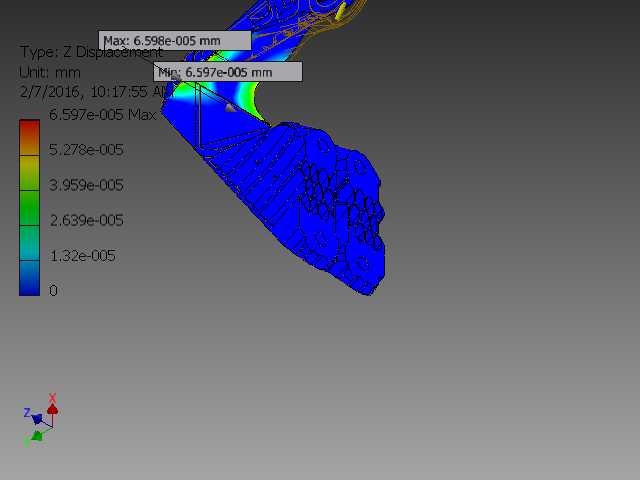The image size is (640, 480).
Task: Click the 6.597e-005 Max legend value
Action: 102,115
